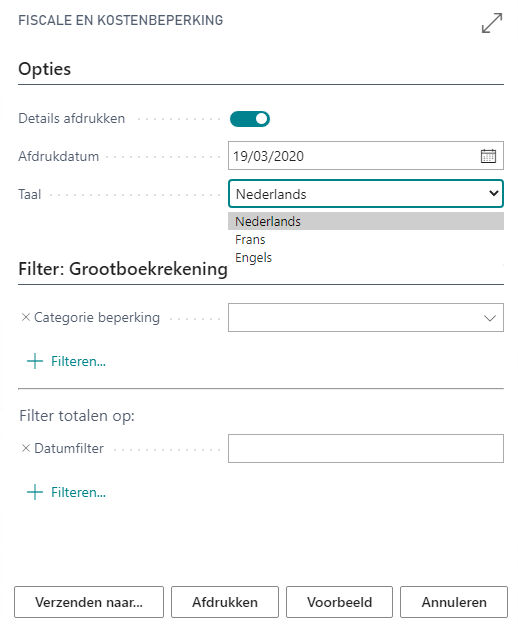Click the Verzenden naar... button
This screenshot has width=518, height=624.
[89, 602]
